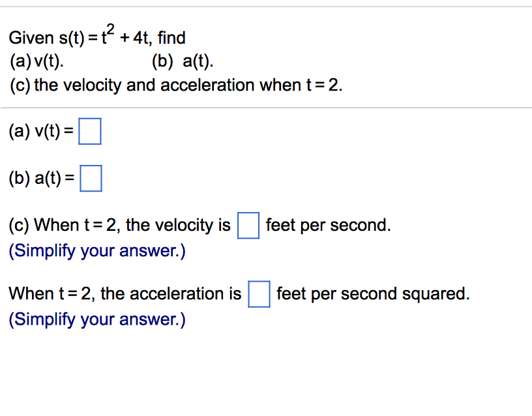Click the second Simplify your answer note

[96, 319]
